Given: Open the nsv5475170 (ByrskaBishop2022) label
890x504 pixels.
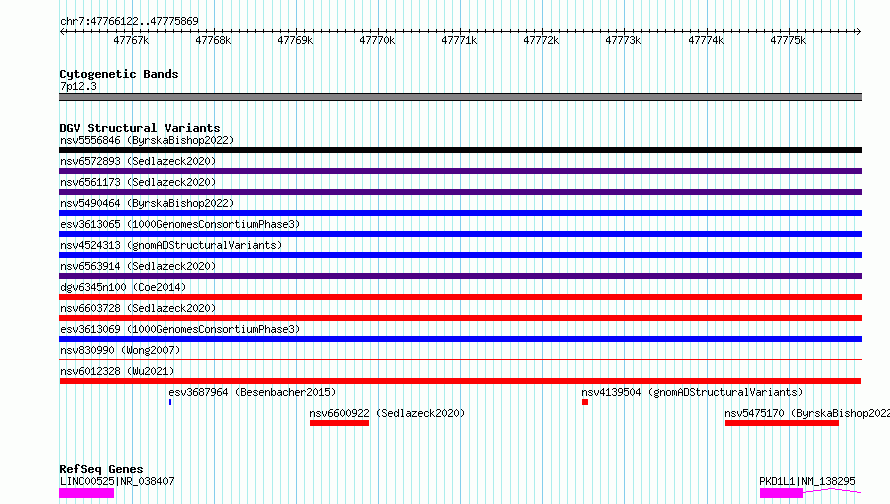Looking at the screenshot, I should [x=807, y=413].
